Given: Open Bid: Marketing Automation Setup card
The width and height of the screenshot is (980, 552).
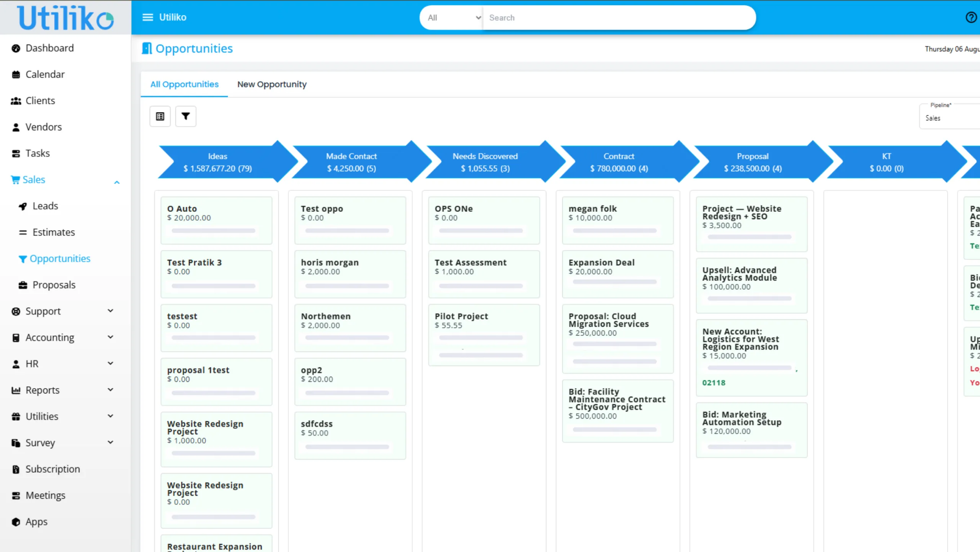Looking at the screenshot, I should (x=752, y=430).
